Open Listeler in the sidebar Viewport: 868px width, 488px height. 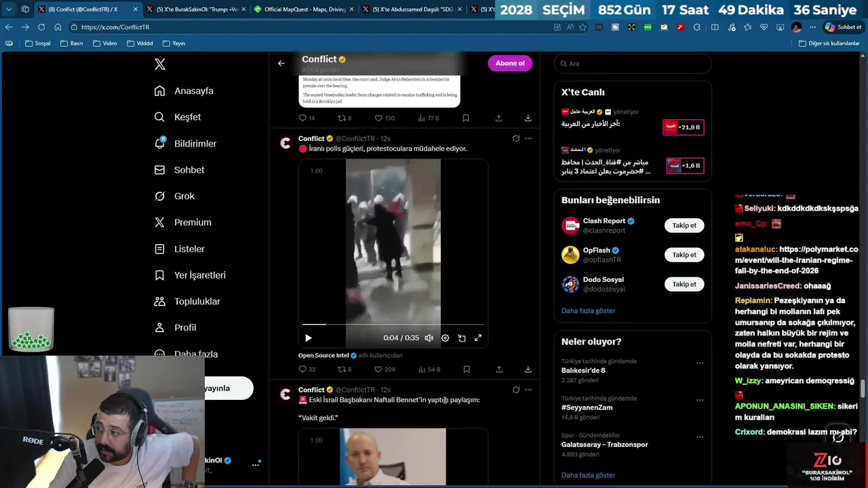pos(179,249)
